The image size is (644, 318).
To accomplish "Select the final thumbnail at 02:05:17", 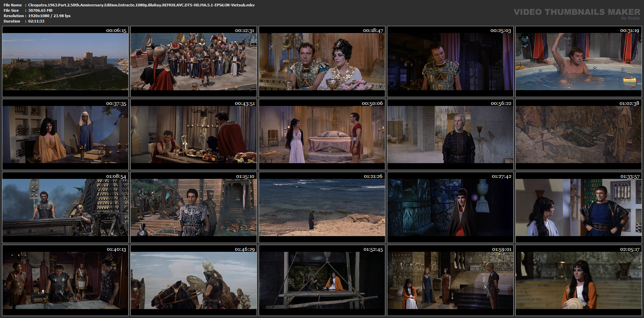I will click(x=578, y=280).
